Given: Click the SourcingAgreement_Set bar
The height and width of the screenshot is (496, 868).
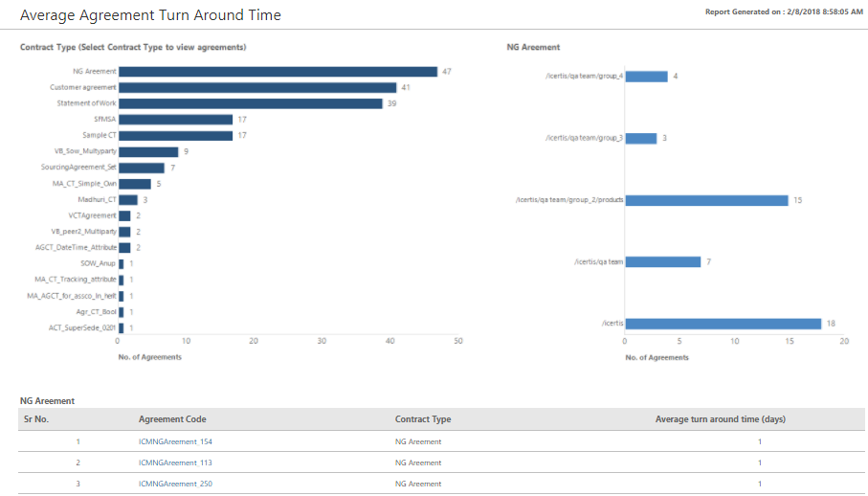Looking at the screenshot, I should 142,168.
